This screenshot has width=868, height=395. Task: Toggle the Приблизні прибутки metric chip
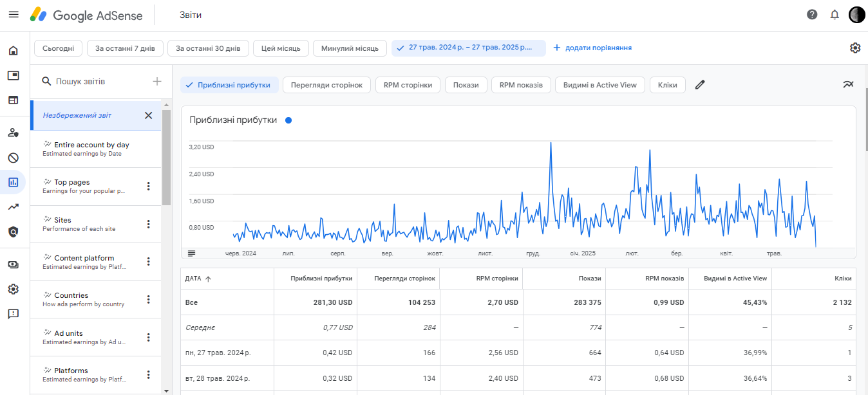pos(229,85)
